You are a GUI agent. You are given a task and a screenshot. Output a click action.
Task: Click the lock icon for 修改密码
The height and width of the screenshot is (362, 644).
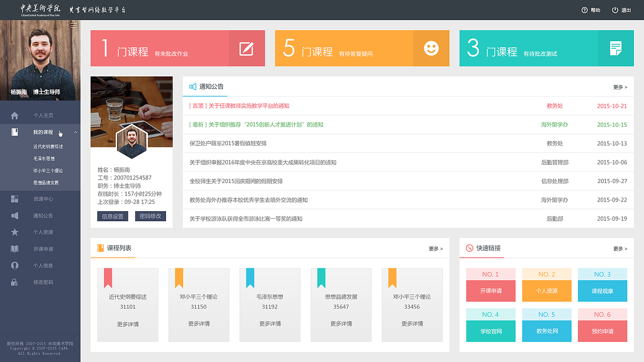15,282
